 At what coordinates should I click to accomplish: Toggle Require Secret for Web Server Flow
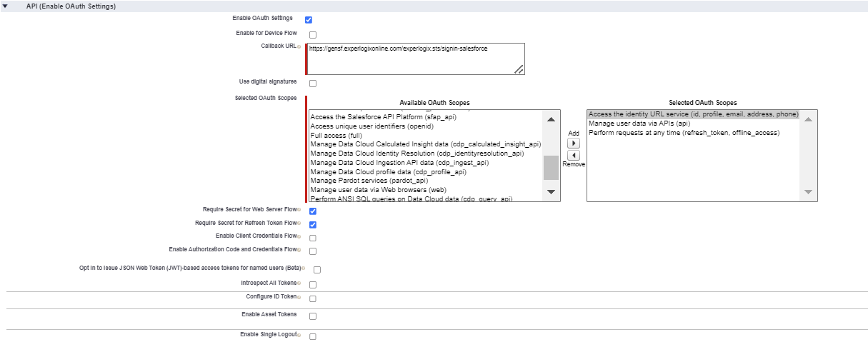pos(313,211)
